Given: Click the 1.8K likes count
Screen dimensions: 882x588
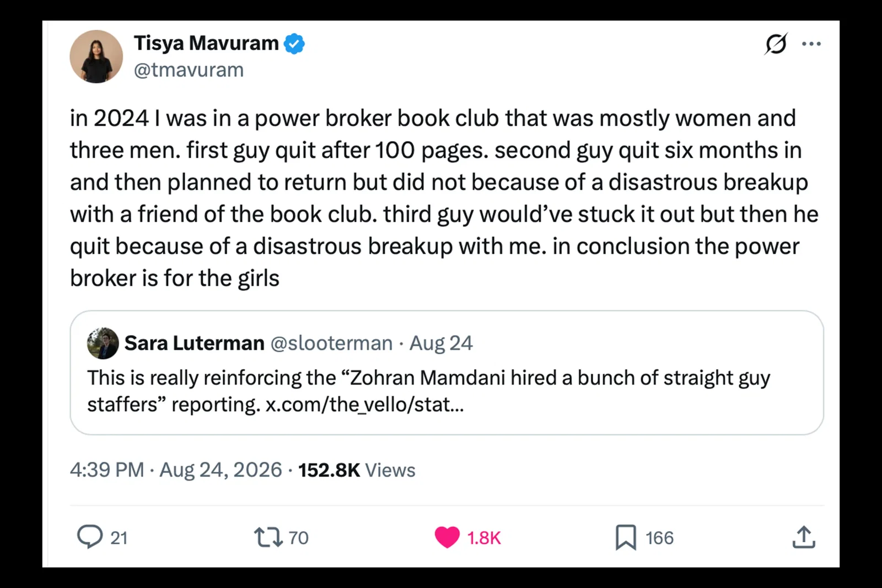Looking at the screenshot, I should tap(484, 538).
